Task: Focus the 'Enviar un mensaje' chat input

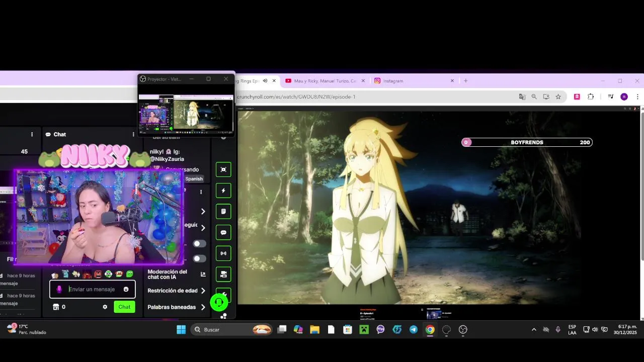Action: 92,289
